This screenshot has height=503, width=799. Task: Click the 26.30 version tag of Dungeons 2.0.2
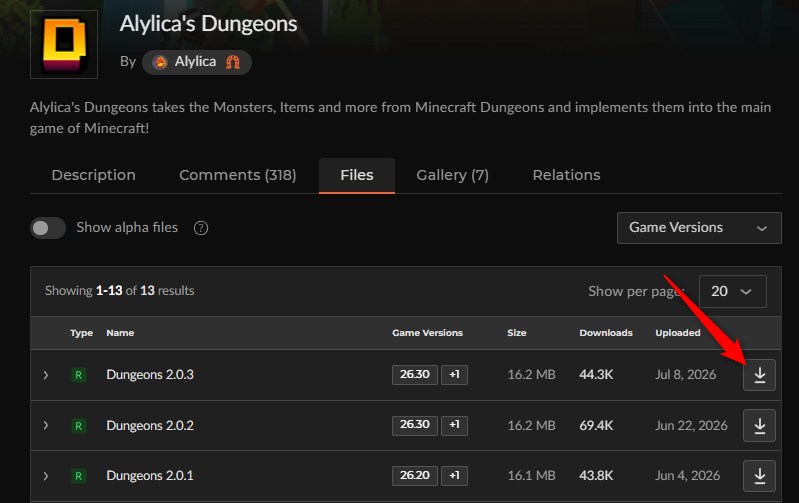tap(415, 425)
